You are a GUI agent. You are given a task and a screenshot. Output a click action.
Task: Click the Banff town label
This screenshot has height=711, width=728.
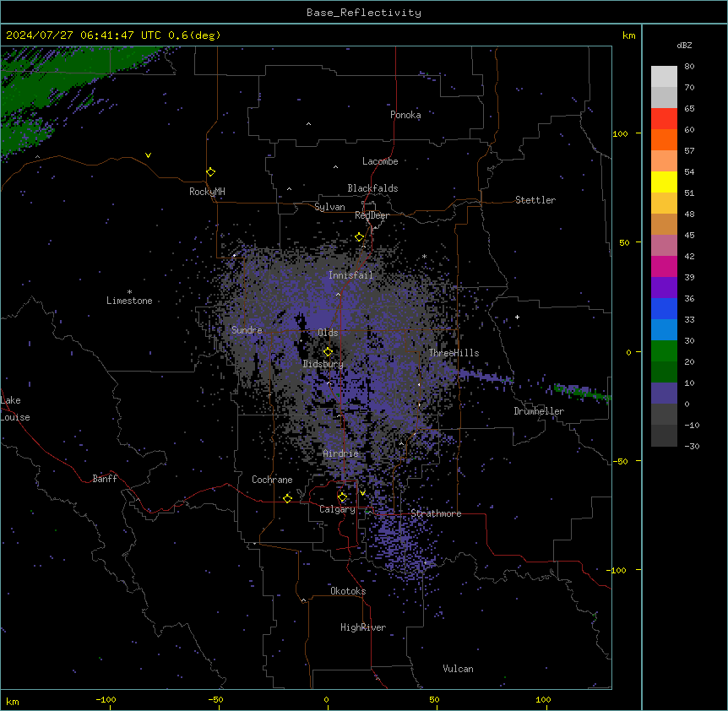click(105, 479)
